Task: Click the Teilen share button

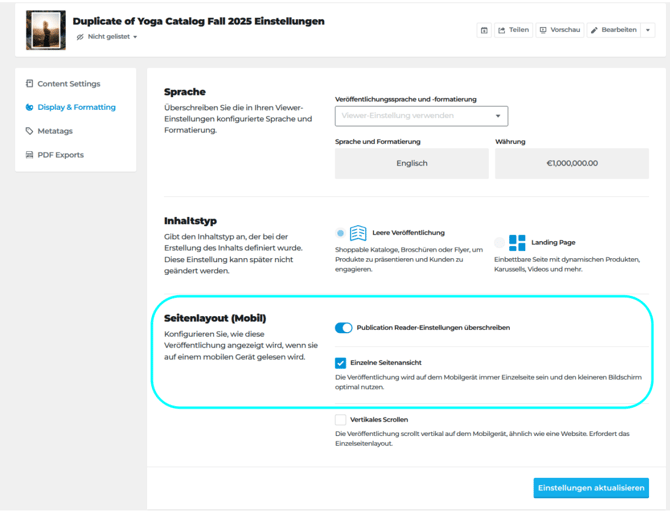Action: (513, 30)
